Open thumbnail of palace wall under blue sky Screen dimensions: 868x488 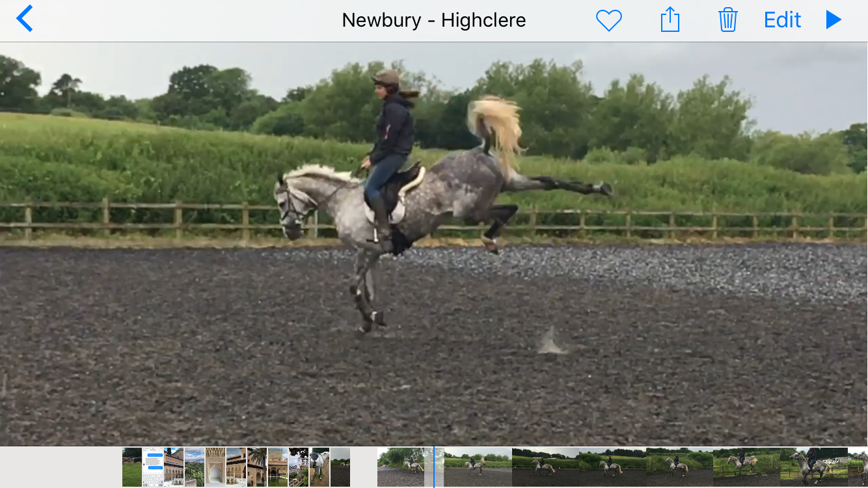click(174, 467)
